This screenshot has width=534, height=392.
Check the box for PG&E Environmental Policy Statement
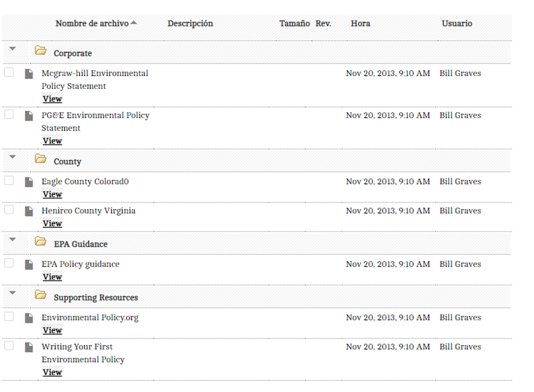[x=9, y=115]
